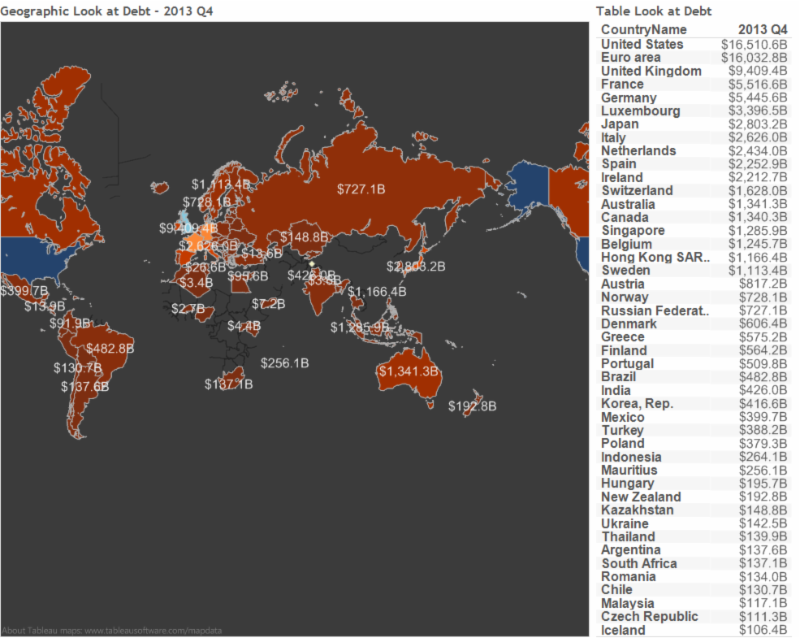Image resolution: width=800 pixels, height=638 pixels.
Task: Select the Mauritius table row
Action: [x=694, y=470]
